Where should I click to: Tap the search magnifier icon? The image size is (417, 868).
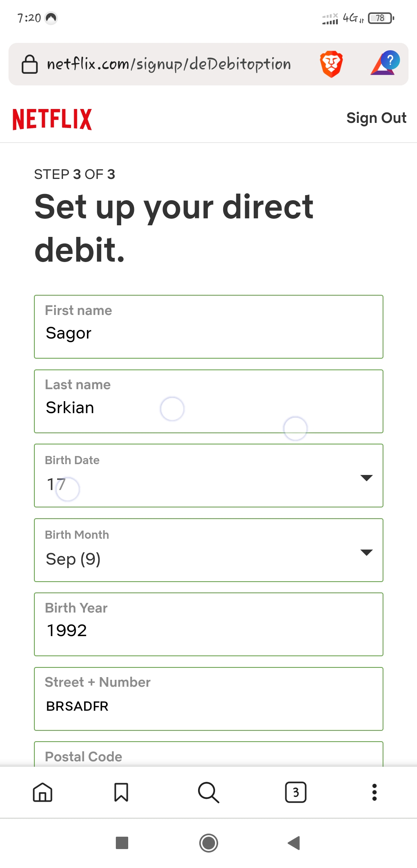(x=208, y=792)
